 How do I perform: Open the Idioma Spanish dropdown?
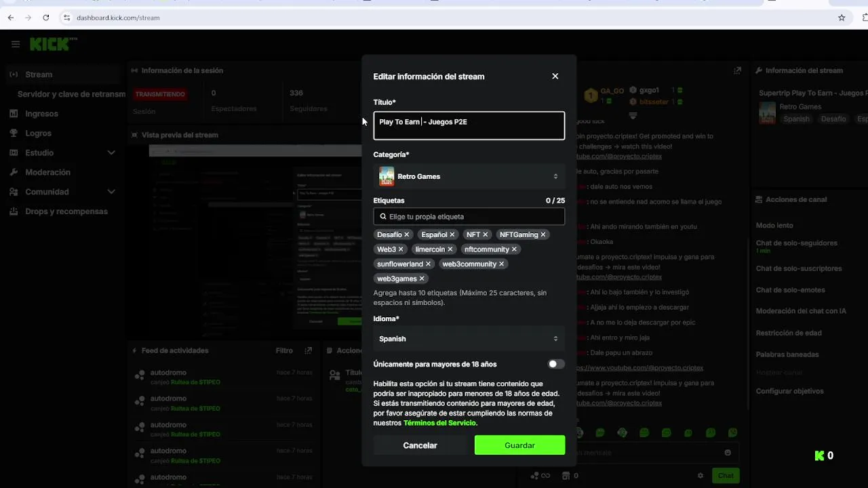469,339
